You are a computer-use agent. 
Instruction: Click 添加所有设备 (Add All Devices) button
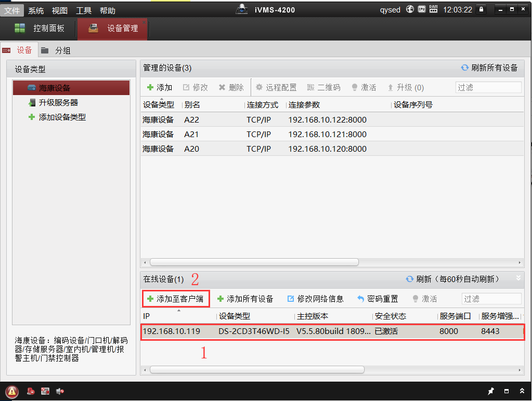[x=245, y=299]
